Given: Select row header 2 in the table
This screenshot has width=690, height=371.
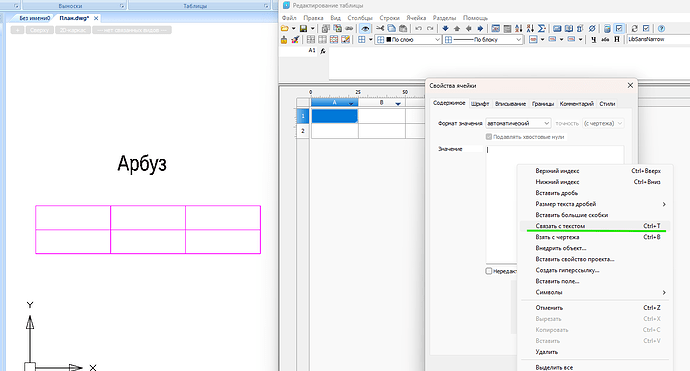Looking at the screenshot, I should point(303,131).
